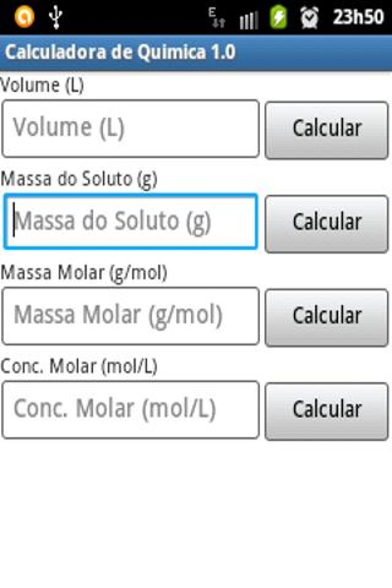Tap the orange circular notification icon
Screen dimensions: 392x588
(x=24, y=17)
